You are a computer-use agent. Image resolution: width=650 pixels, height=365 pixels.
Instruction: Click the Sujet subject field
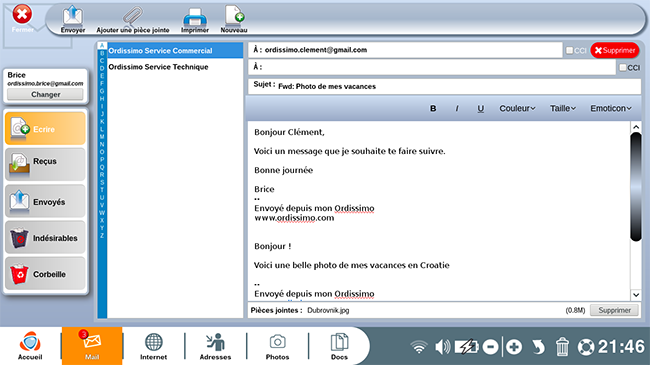click(x=444, y=86)
